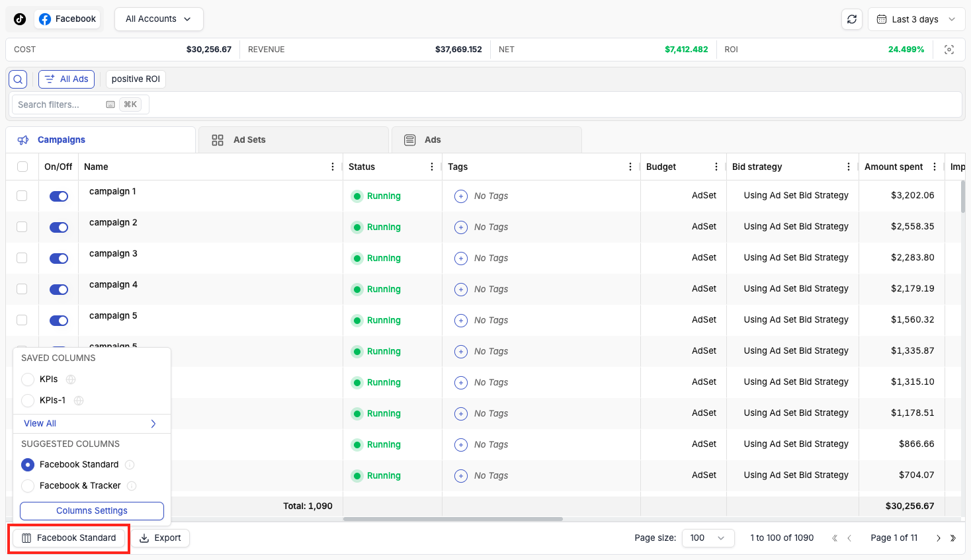Open the Name column options menu
971x560 pixels.
pos(333,167)
